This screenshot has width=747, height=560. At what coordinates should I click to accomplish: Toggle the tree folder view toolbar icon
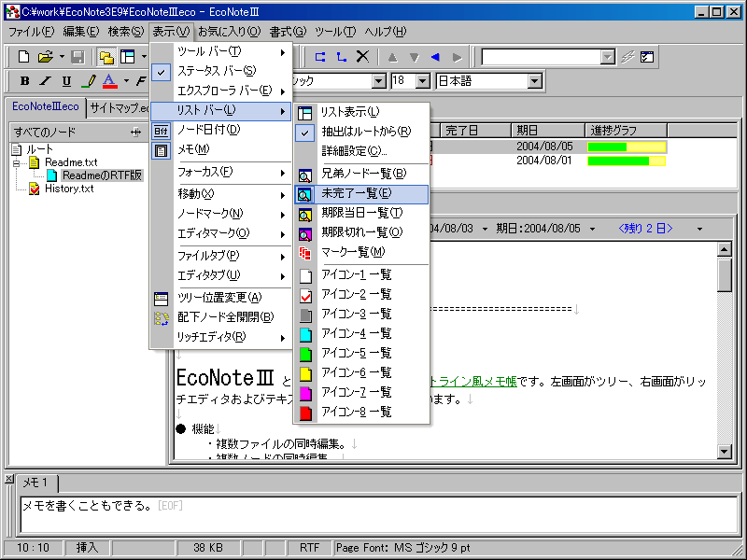(x=106, y=57)
